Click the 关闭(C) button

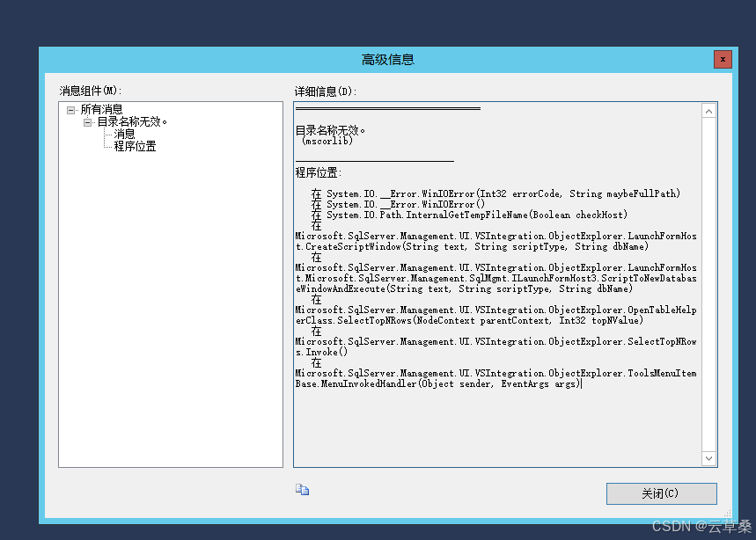661,493
